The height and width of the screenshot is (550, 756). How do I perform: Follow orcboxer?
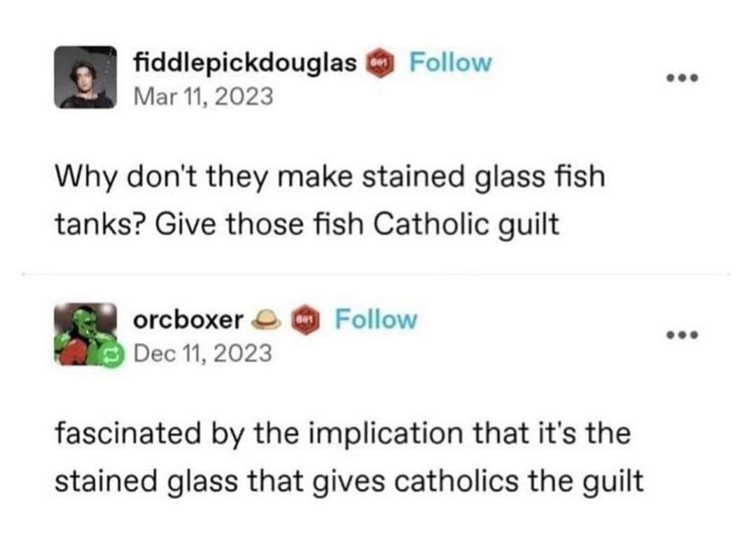pos(377,319)
